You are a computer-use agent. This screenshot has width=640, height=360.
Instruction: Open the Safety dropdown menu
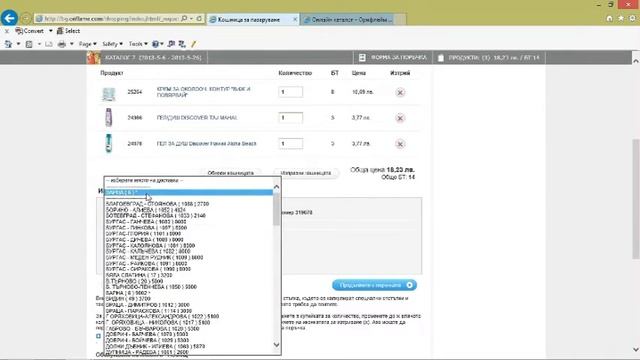coord(112,44)
